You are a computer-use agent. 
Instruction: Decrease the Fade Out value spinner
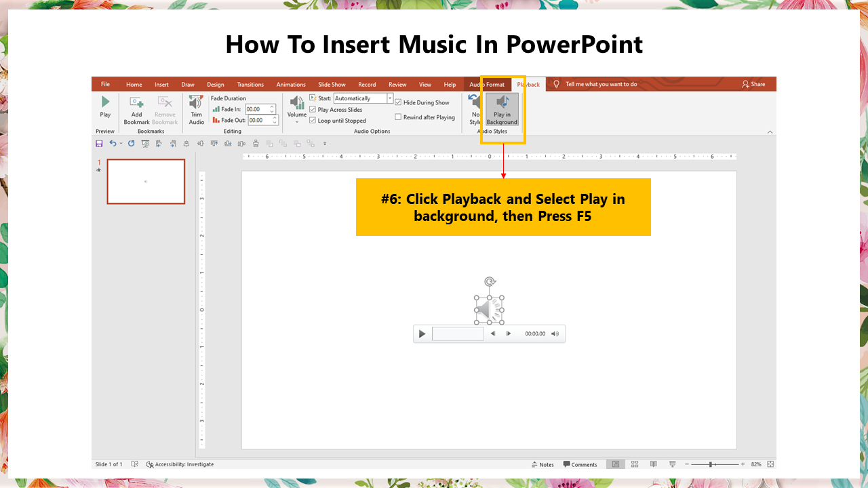[x=275, y=123]
